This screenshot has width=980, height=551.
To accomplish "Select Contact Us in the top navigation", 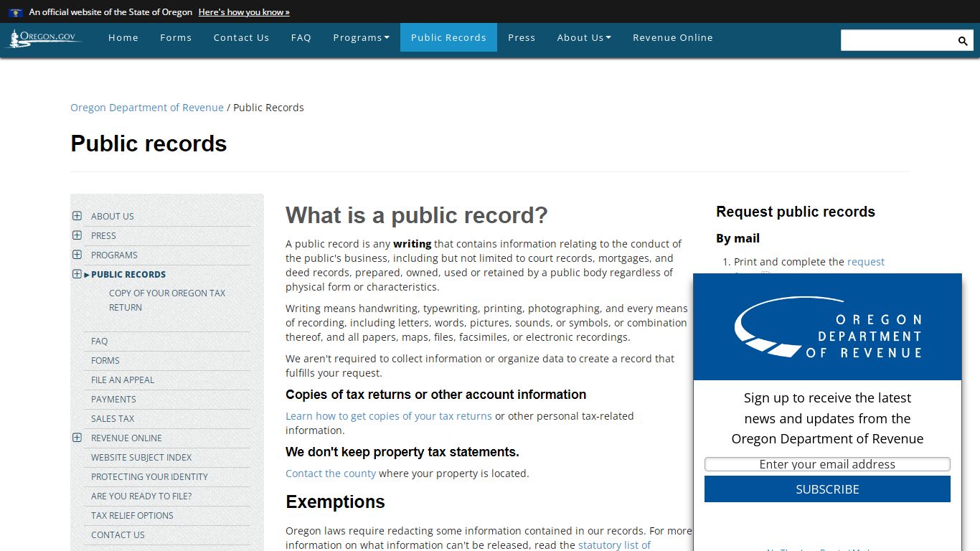I will (x=241, y=37).
